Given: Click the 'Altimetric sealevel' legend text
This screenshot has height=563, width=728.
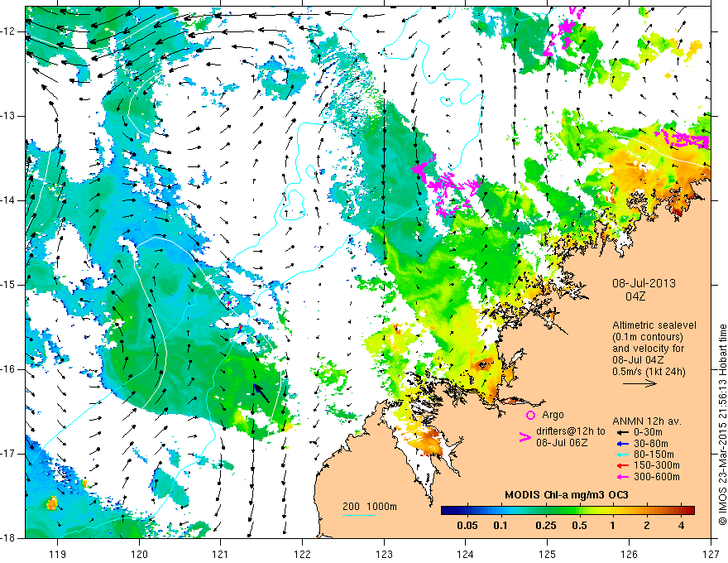Looking at the screenshot, I should pos(654,325).
